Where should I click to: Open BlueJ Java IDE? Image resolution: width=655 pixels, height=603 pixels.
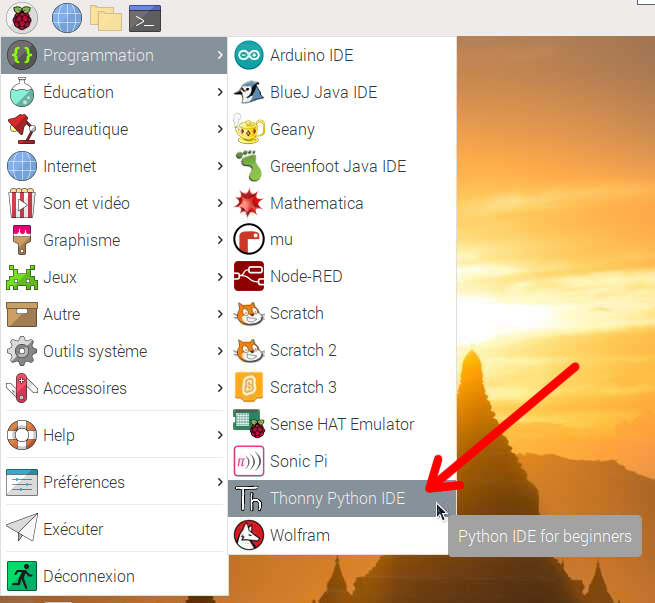342,92
